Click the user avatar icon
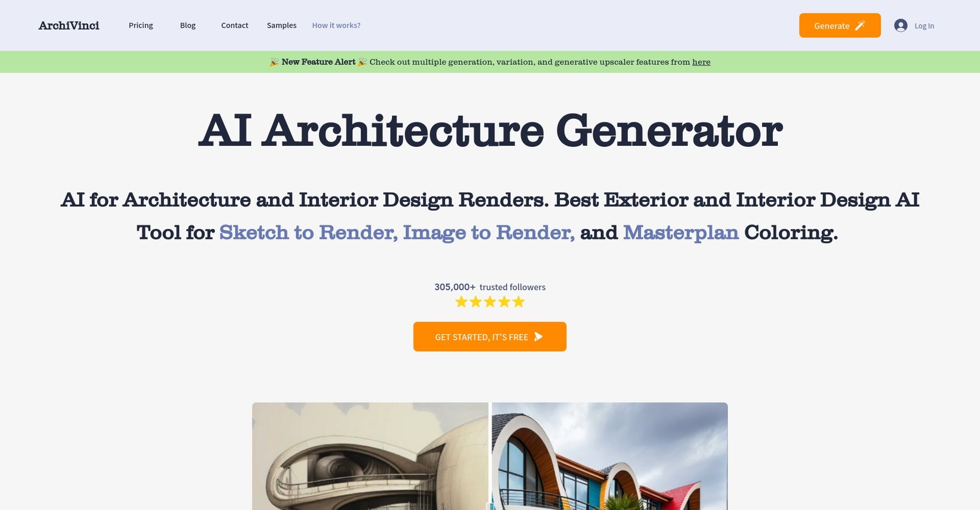The image size is (980, 510). click(900, 26)
